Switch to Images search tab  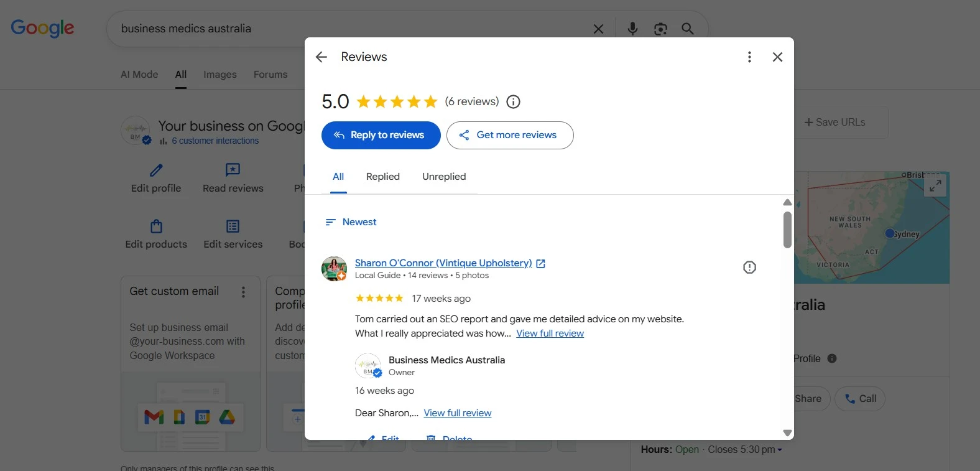pos(220,75)
